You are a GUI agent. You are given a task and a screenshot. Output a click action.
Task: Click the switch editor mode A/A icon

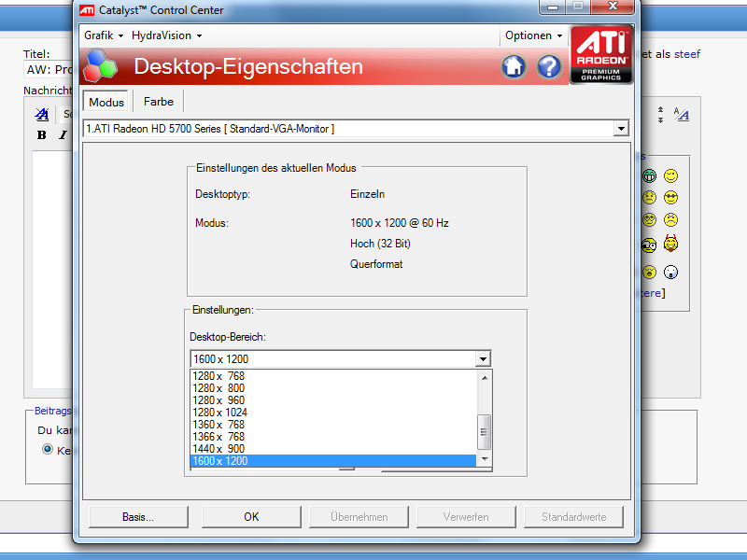[x=682, y=114]
